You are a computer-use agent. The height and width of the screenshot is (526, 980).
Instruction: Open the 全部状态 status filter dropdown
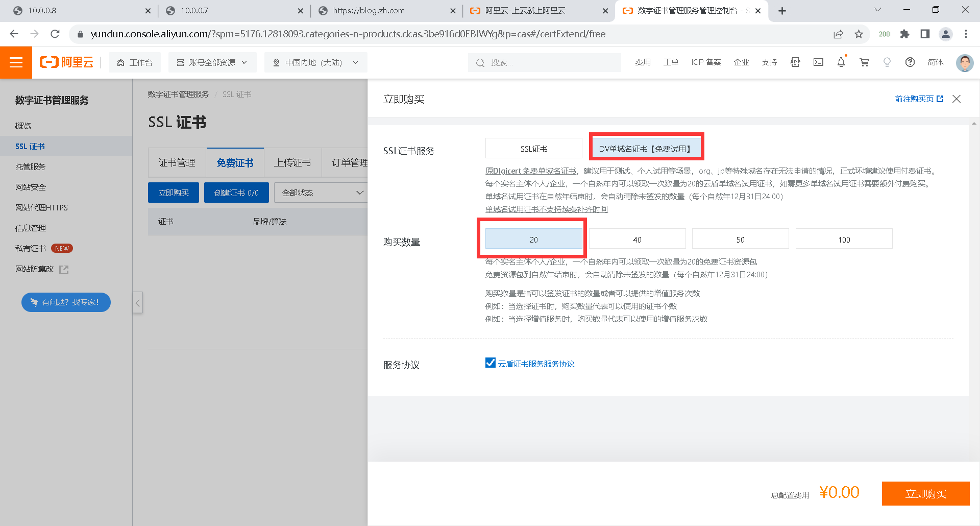(x=321, y=193)
